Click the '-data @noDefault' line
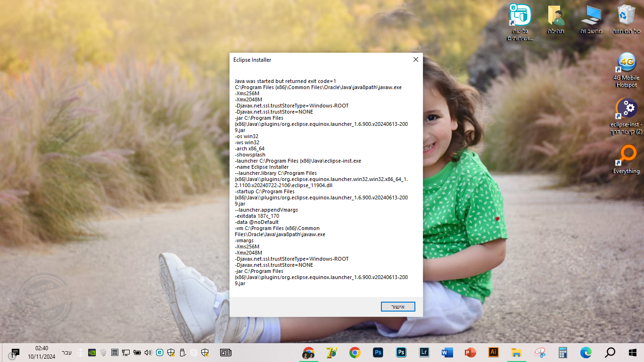 (257, 222)
